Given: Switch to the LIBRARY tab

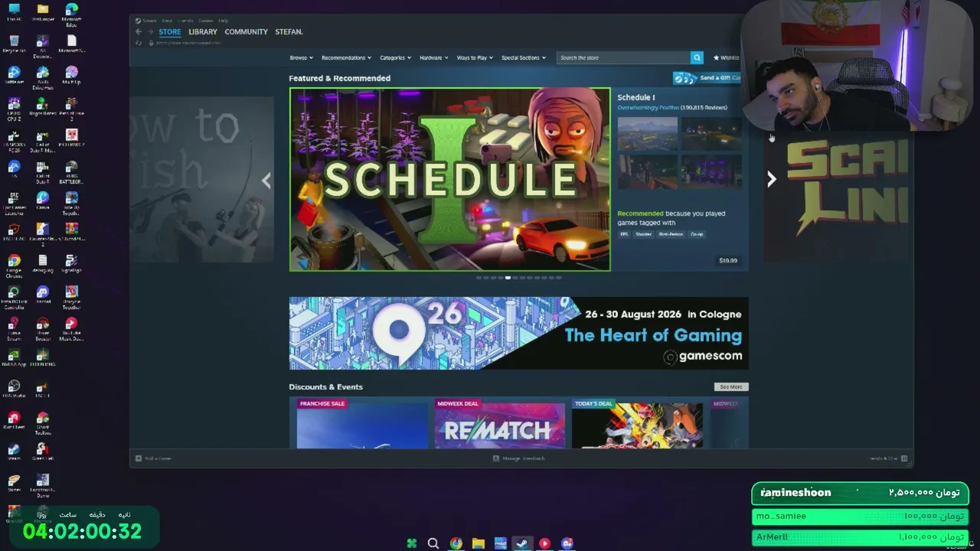Looking at the screenshot, I should coord(203,32).
